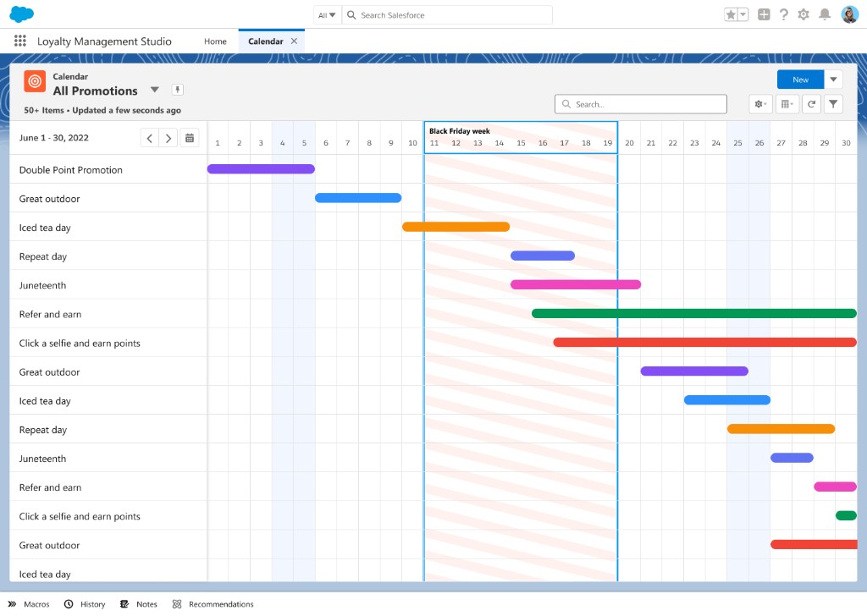Click the History clock icon

[69, 604]
